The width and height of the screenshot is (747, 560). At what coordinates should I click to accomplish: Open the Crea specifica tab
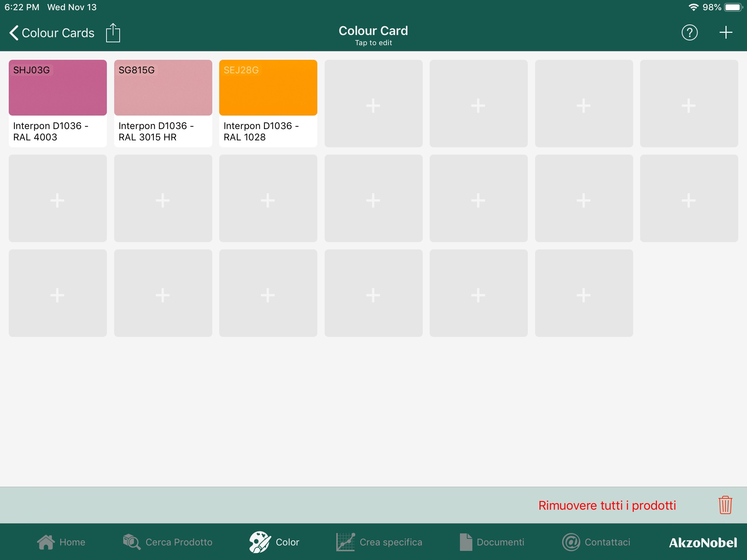coord(379,542)
